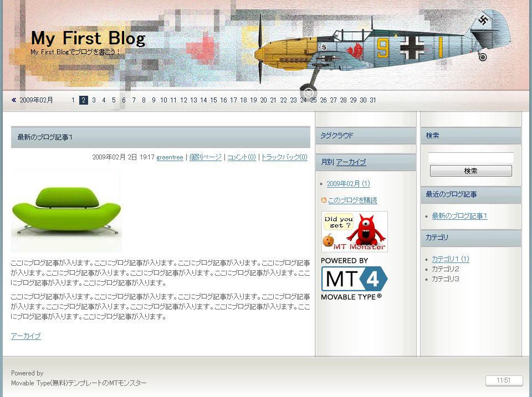Open recent entry 最新のブログ記事1 in sidebar
The width and height of the screenshot is (532, 397).
pyautogui.click(x=459, y=216)
